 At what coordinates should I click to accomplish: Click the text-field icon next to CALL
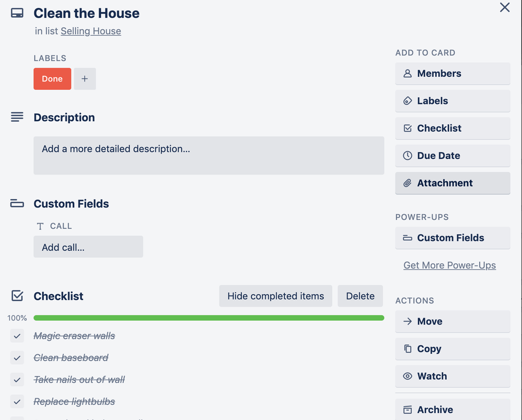coord(40,226)
